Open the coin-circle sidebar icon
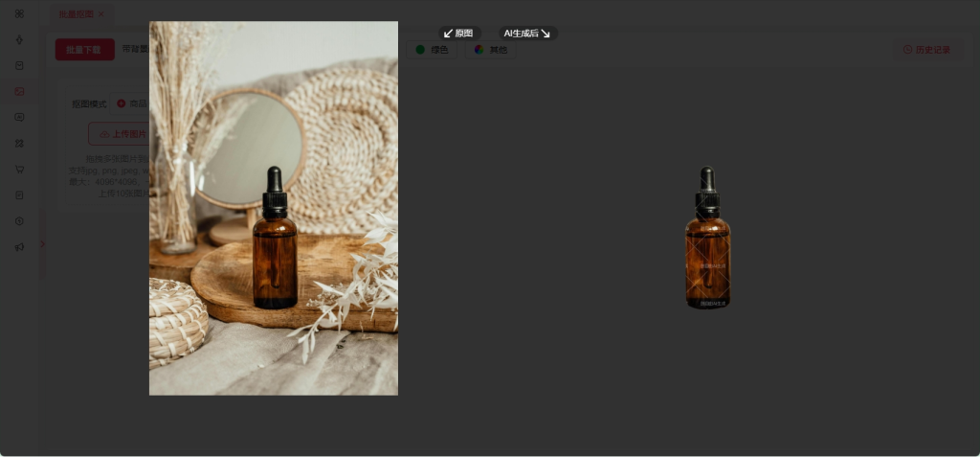This screenshot has width=980, height=457. click(19, 220)
